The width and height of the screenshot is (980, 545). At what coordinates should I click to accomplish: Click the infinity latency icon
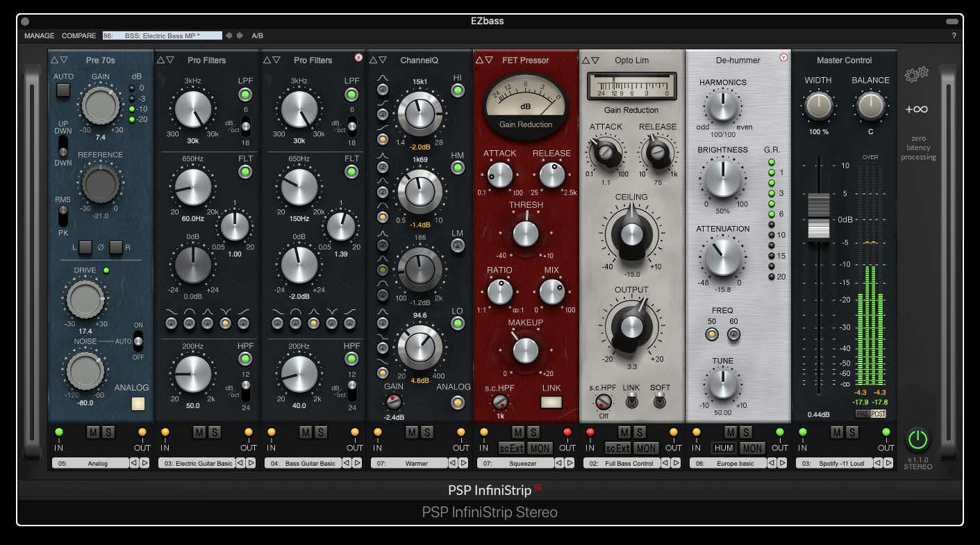pos(916,109)
